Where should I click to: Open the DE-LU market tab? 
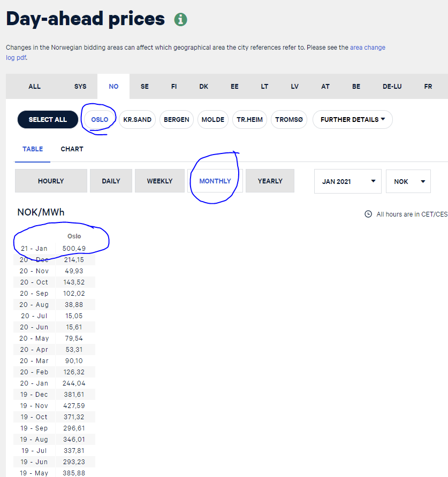tap(392, 87)
